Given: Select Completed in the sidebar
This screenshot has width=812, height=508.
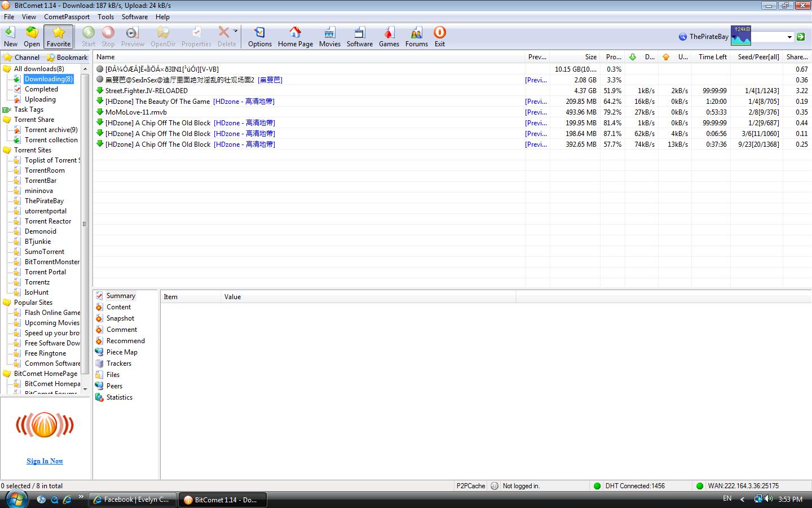Looking at the screenshot, I should 41,89.
